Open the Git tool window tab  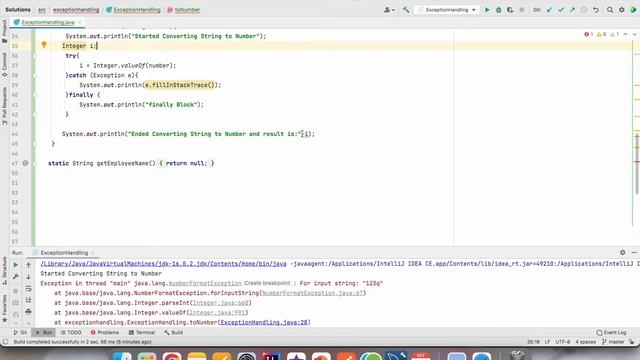(20, 333)
